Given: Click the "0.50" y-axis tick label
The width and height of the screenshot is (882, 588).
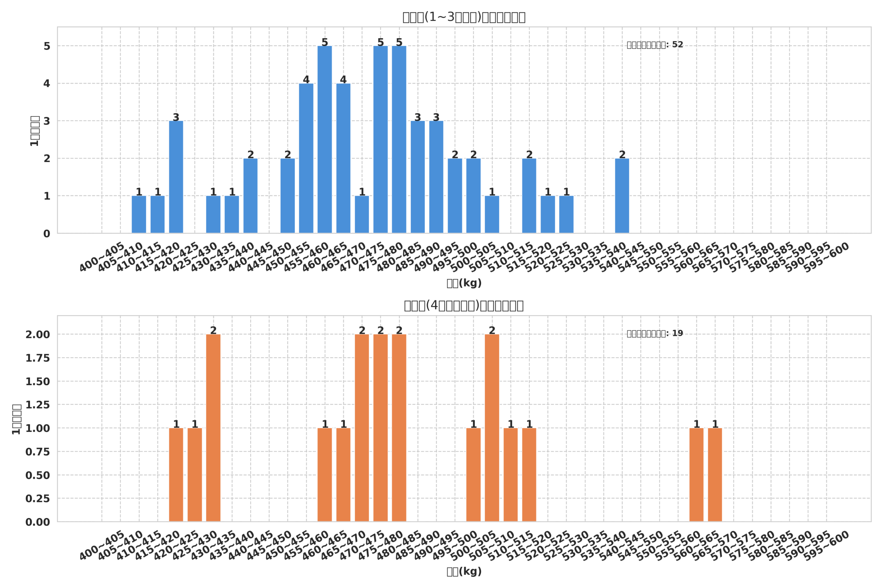Looking at the screenshot, I should click(38, 475).
